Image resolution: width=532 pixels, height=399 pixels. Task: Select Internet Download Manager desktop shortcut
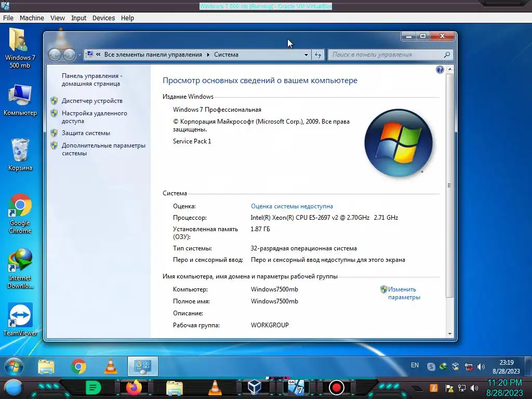coord(20,269)
